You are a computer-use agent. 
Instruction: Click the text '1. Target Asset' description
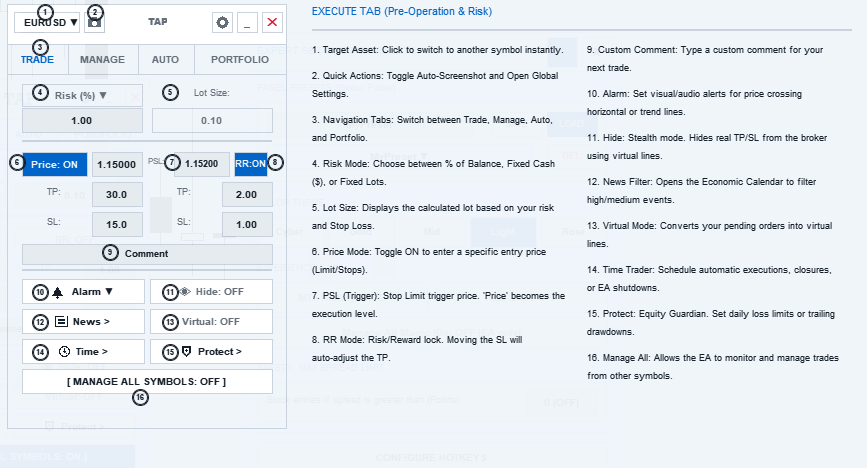point(437,50)
